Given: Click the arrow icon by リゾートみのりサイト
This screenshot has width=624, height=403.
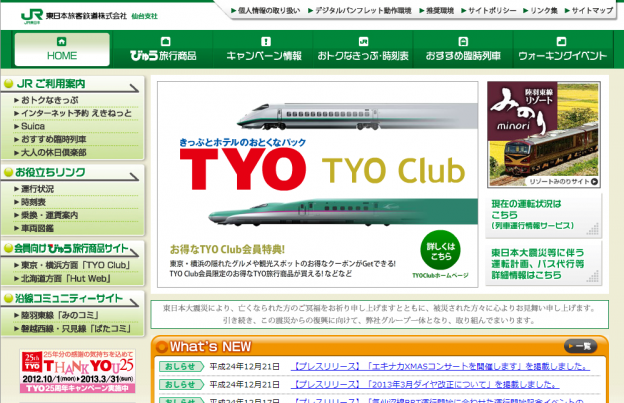Looking at the screenshot, I should pos(594,182).
